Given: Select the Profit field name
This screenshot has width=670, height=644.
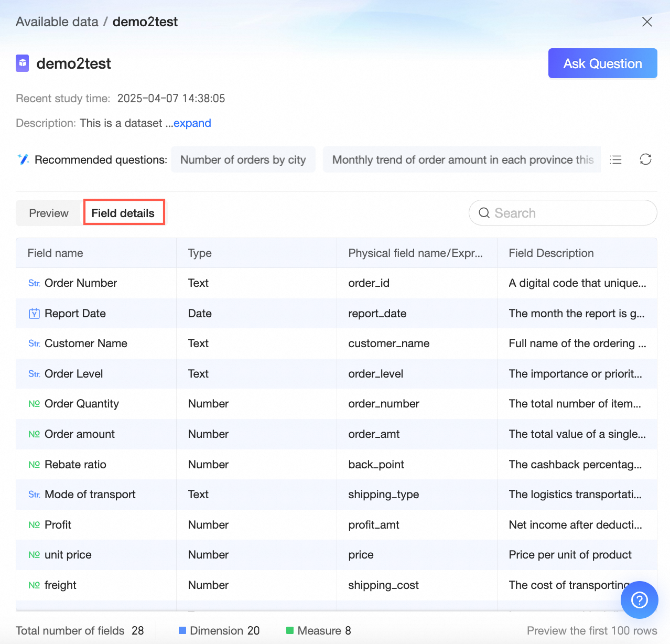Looking at the screenshot, I should coord(58,525).
